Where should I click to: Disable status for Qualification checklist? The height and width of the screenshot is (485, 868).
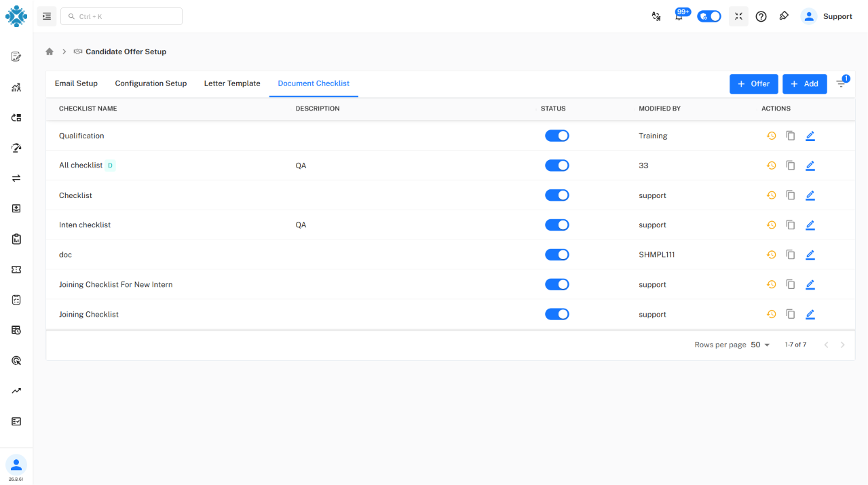tap(557, 136)
